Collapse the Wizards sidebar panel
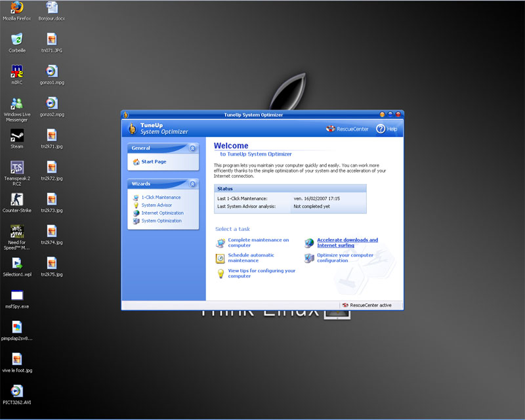 pyautogui.click(x=192, y=184)
